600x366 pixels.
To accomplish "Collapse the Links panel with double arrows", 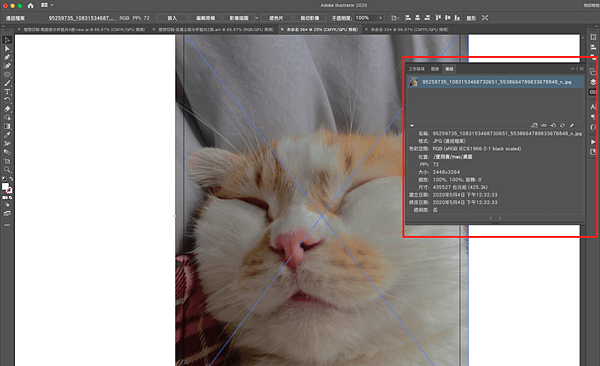I will coord(573,69).
